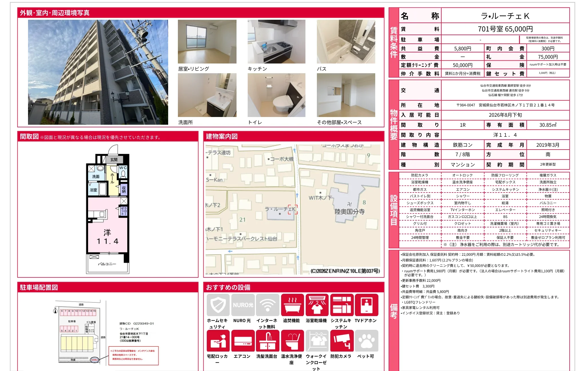
Task: Click the 宅配ロッカー delivery icon
Action: click(218, 341)
